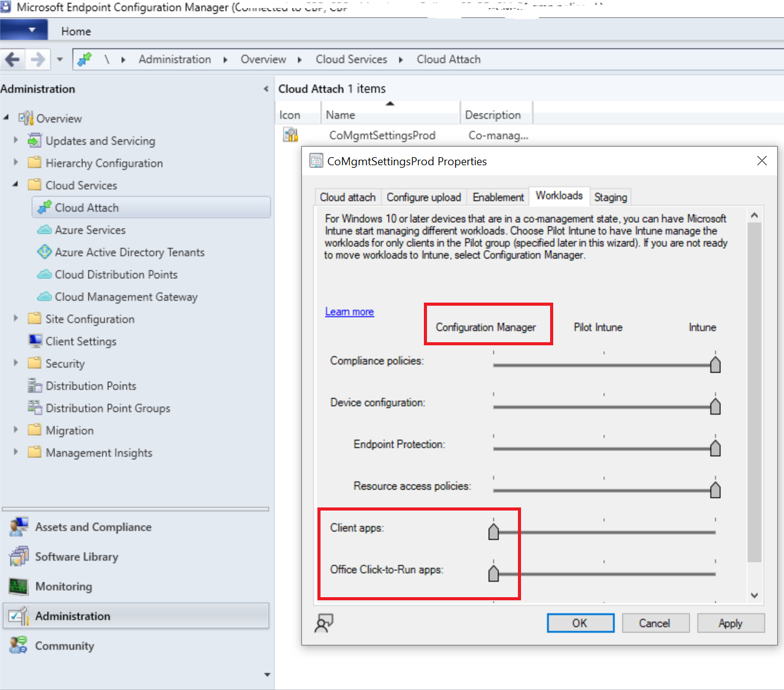Viewport: 784px width, 690px height.
Task: Select the CoMgmtSettingsProd list entry
Action: pos(382,135)
